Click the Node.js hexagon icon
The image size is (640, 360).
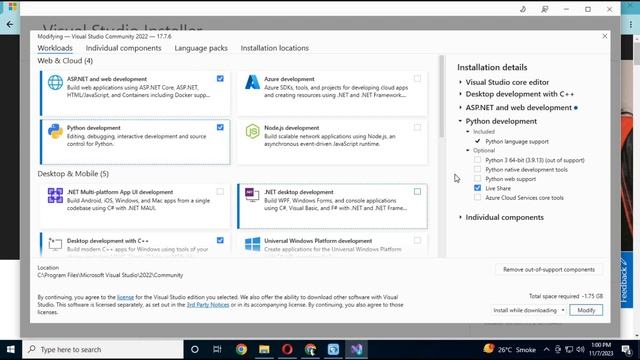click(x=252, y=131)
